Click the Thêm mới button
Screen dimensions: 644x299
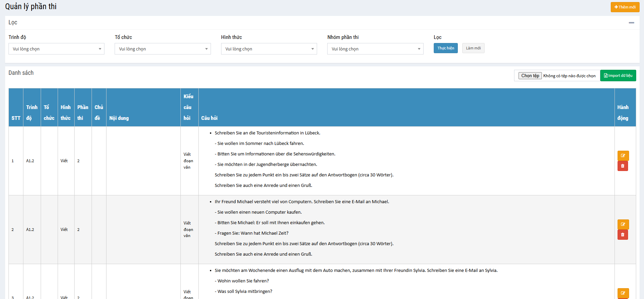(x=625, y=7)
